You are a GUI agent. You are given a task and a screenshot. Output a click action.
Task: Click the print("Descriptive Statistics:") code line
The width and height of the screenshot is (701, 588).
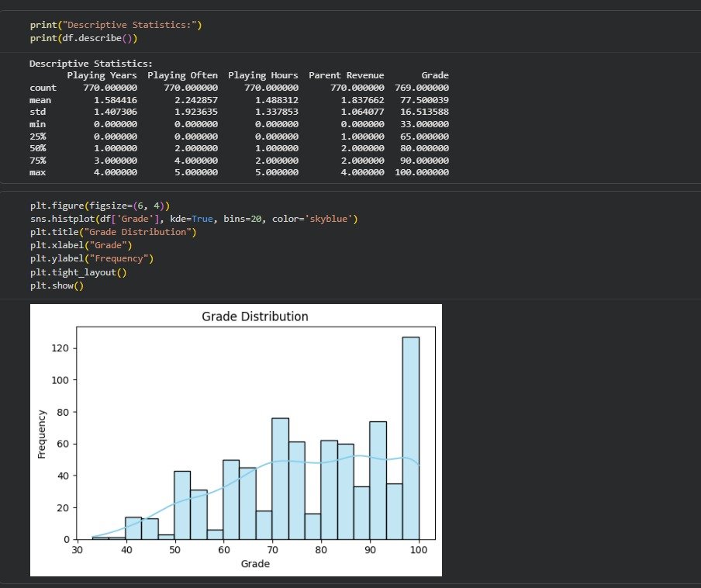(116, 25)
